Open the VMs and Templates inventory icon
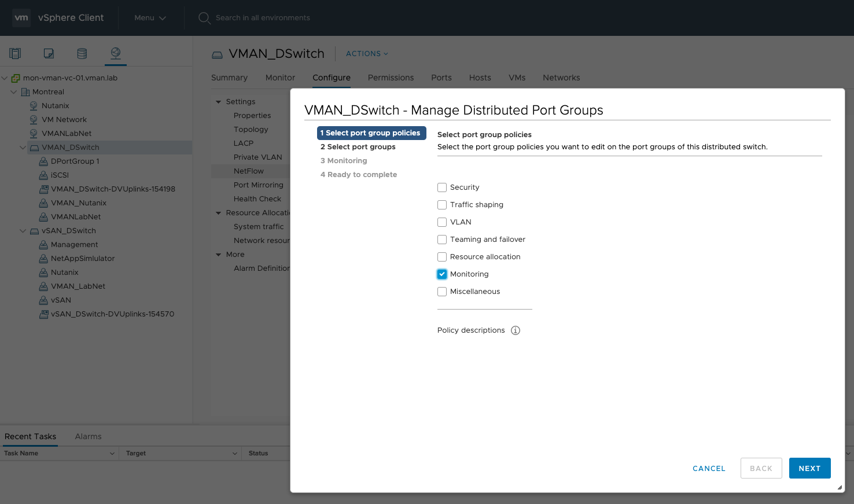The height and width of the screenshot is (504, 854). click(x=49, y=54)
